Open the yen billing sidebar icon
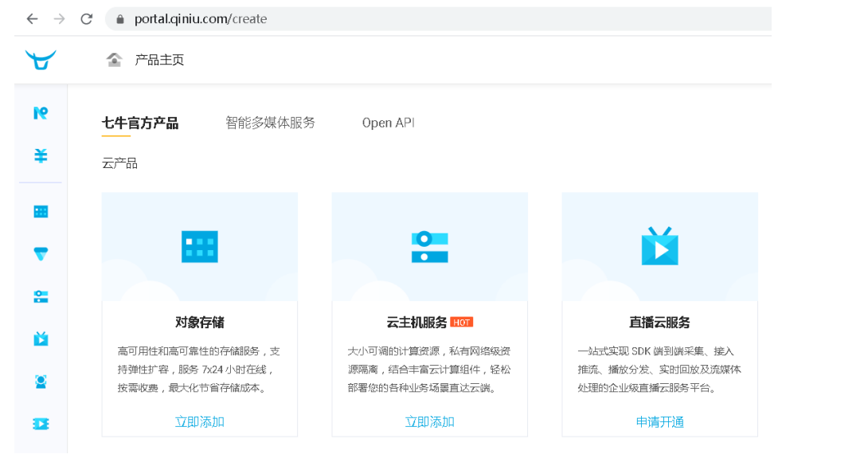The height and width of the screenshot is (466, 868). pyautogui.click(x=41, y=155)
